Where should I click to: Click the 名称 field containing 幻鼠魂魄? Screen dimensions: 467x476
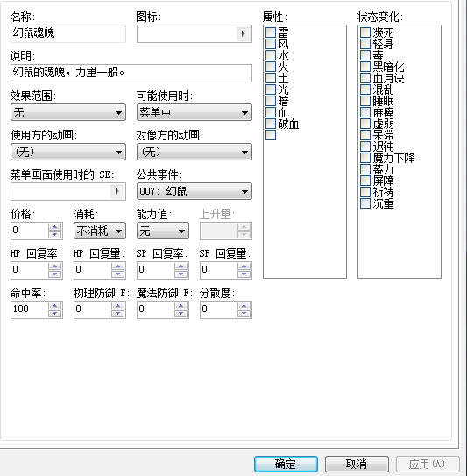pos(68,33)
